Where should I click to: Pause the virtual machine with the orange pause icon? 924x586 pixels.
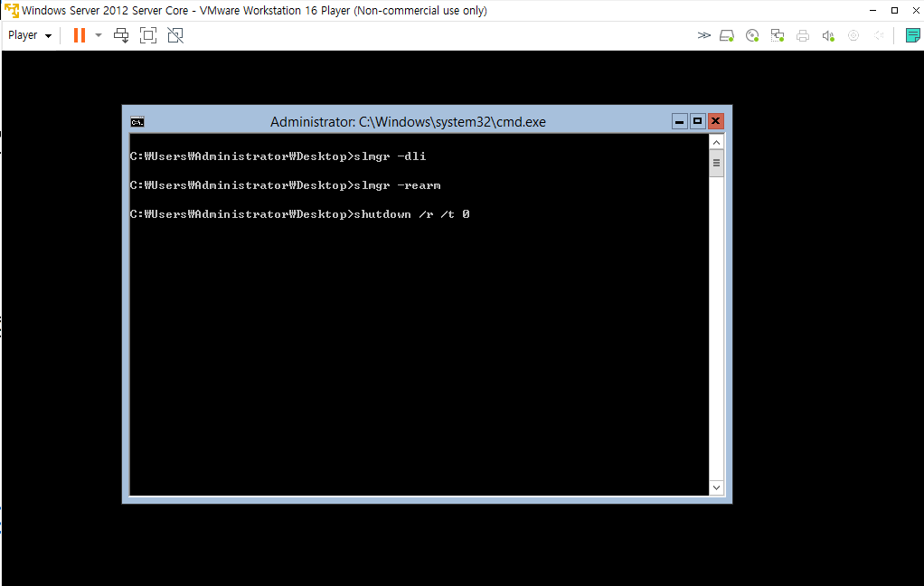(80, 35)
